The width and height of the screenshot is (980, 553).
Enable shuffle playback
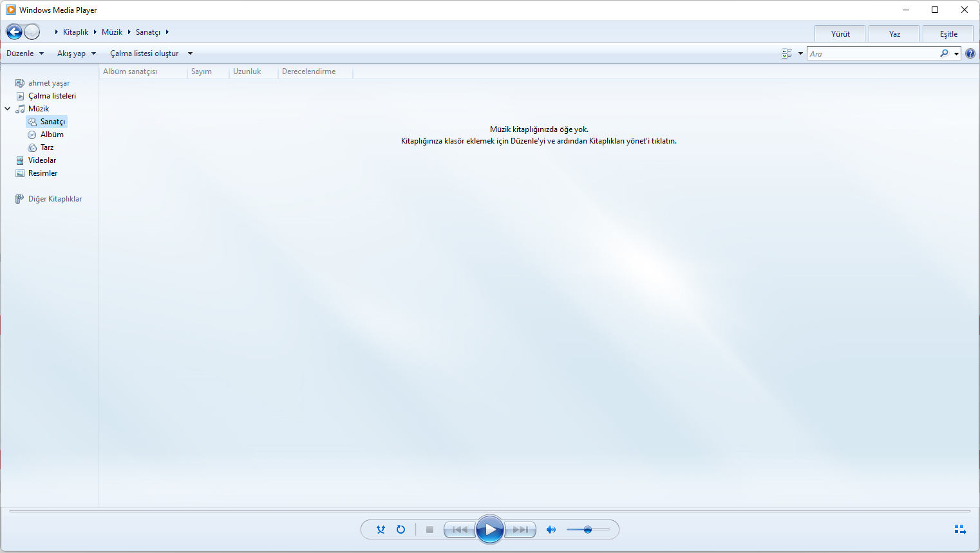click(381, 529)
